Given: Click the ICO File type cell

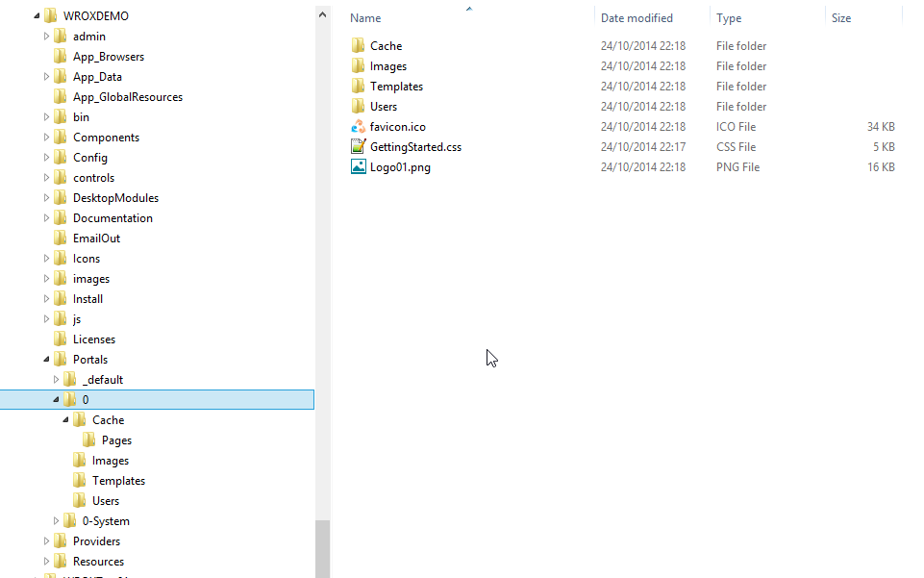Looking at the screenshot, I should click(736, 127).
